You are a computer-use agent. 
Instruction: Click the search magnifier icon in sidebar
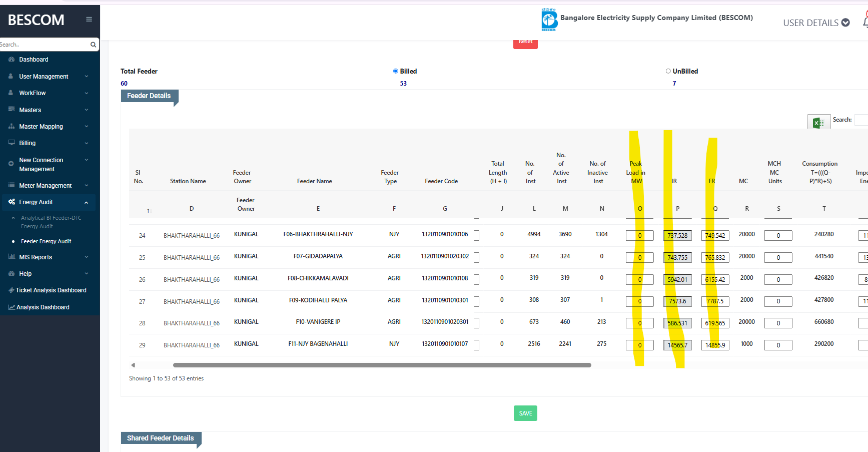93,45
